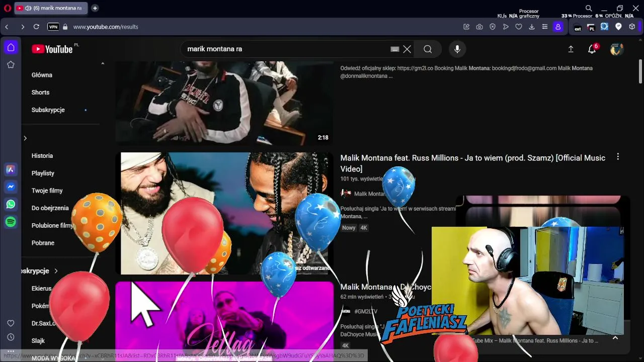The width and height of the screenshot is (644, 362).
Task: Open the purple Opera account profile icon
Action: click(557, 27)
